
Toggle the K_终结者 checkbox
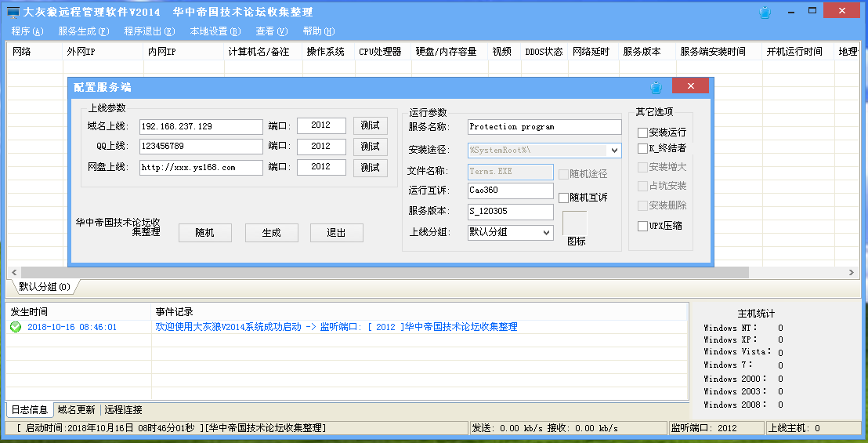click(642, 148)
